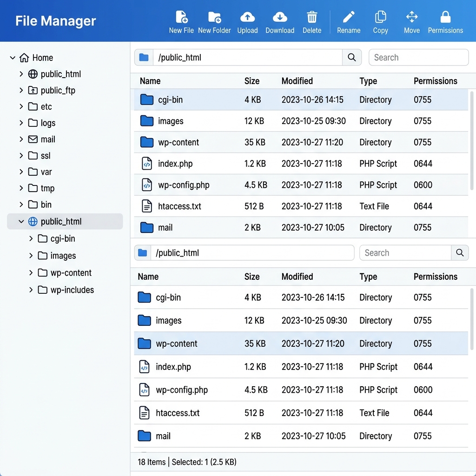The image size is (476, 476).
Task: Sort upper pane by Modified column
Action: coord(297,81)
